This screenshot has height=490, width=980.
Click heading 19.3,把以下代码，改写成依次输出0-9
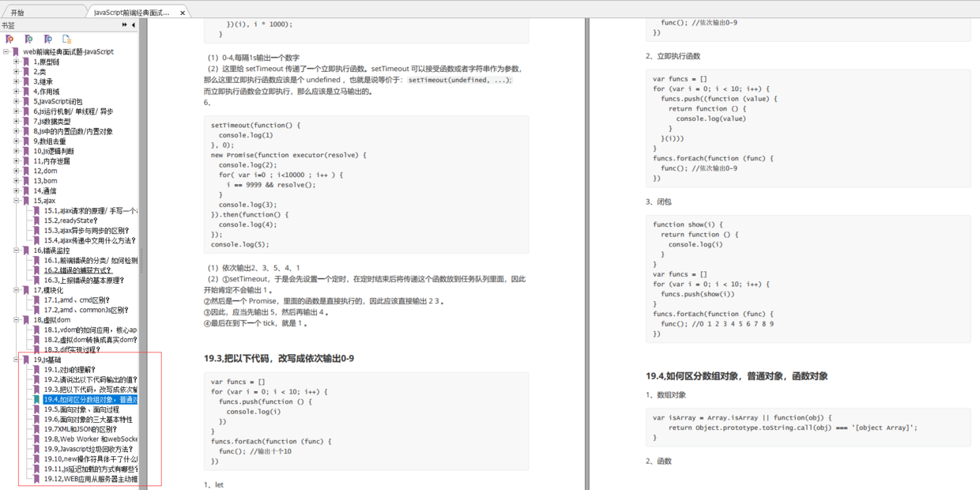279,359
